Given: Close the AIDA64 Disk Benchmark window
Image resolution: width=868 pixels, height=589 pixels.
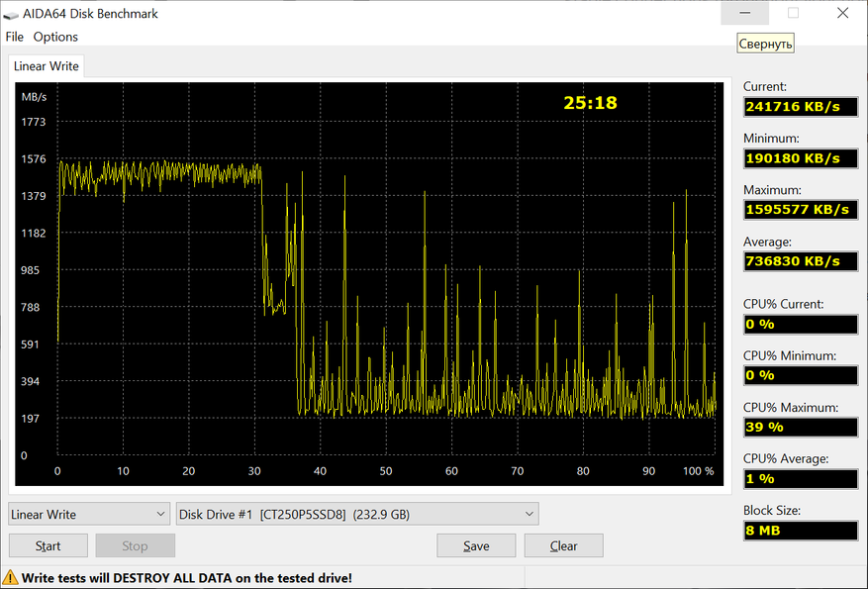Looking at the screenshot, I should (841, 14).
